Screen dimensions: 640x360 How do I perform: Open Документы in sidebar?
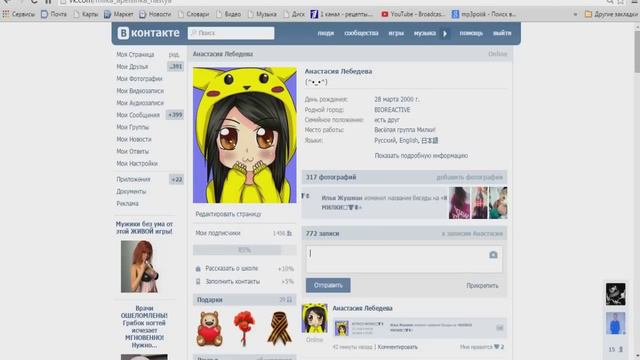coord(131,191)
